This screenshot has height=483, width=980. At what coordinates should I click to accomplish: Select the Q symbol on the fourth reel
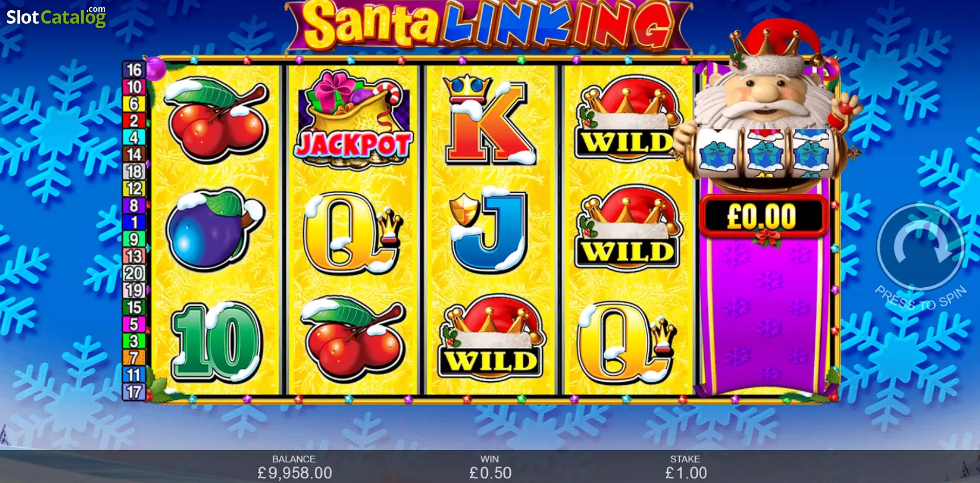[627, 342]
